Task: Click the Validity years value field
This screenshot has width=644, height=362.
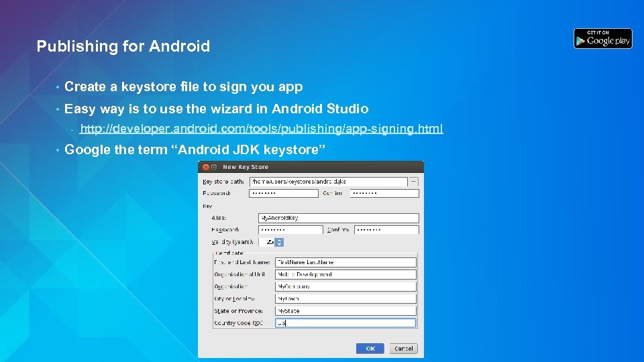Action: (266, 242)
